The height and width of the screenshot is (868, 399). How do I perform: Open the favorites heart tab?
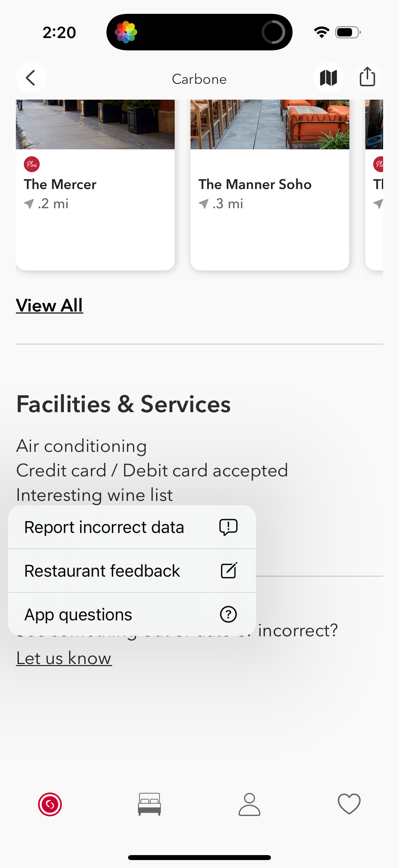pos(349,804)
